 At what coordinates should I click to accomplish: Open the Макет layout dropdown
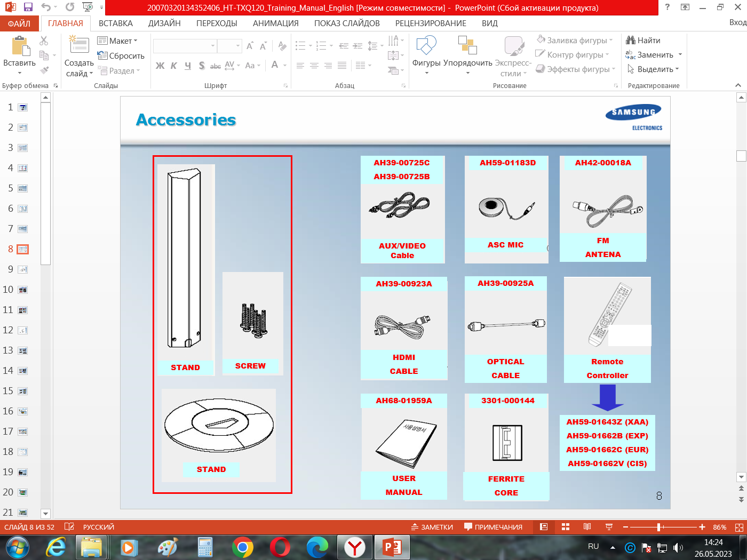(117, 41)
